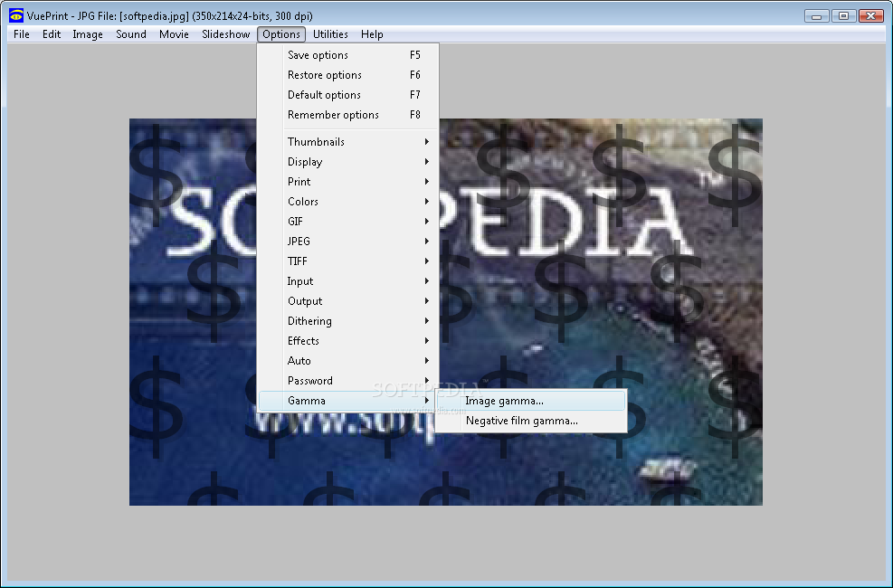Viewport: 893px width, 588px height.
Task: Minimize the VuePrint window
Action: 817,16
